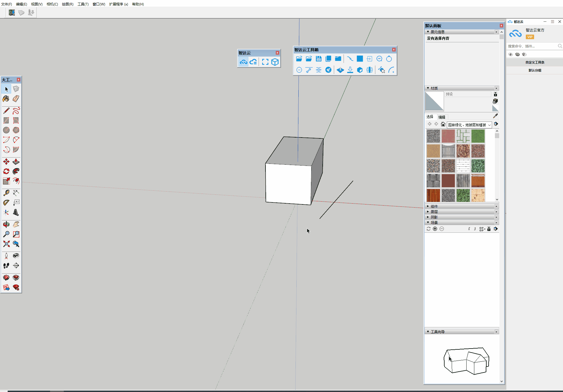Select the Zoom Extents tool

pyautogui.click(x=6, y=244)
